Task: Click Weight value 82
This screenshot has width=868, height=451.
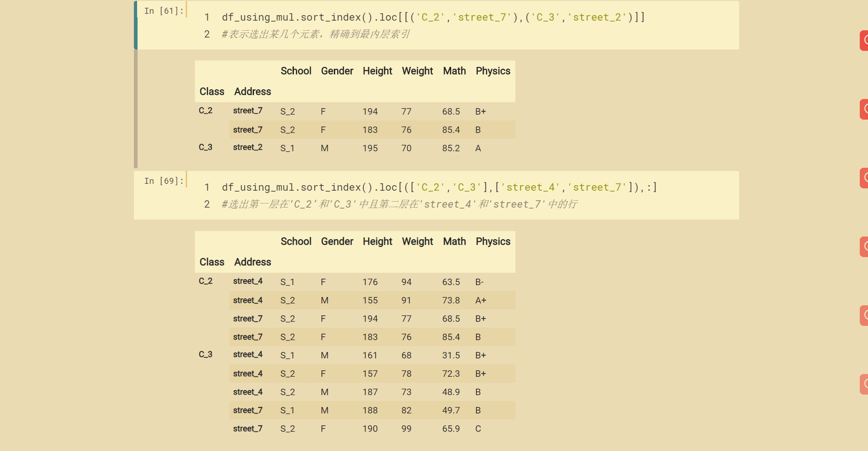Action: [x=406, y=411]
